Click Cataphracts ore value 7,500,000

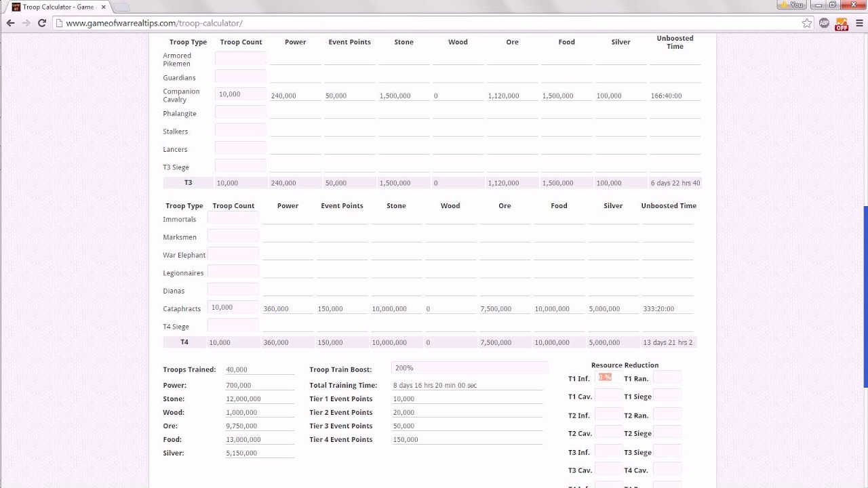tap(505, 308)
